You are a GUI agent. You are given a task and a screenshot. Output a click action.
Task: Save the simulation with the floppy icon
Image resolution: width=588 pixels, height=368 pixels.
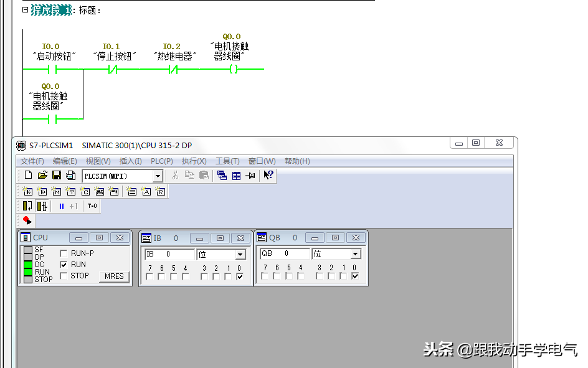[57, 176]
